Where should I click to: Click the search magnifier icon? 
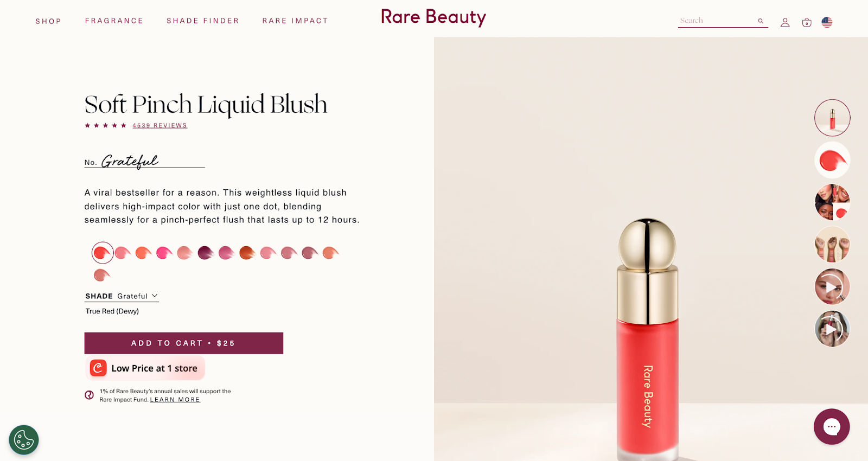761,21
